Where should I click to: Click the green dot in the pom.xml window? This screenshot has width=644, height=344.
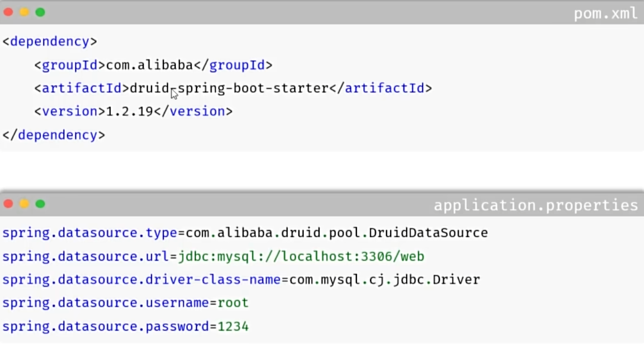40,12
